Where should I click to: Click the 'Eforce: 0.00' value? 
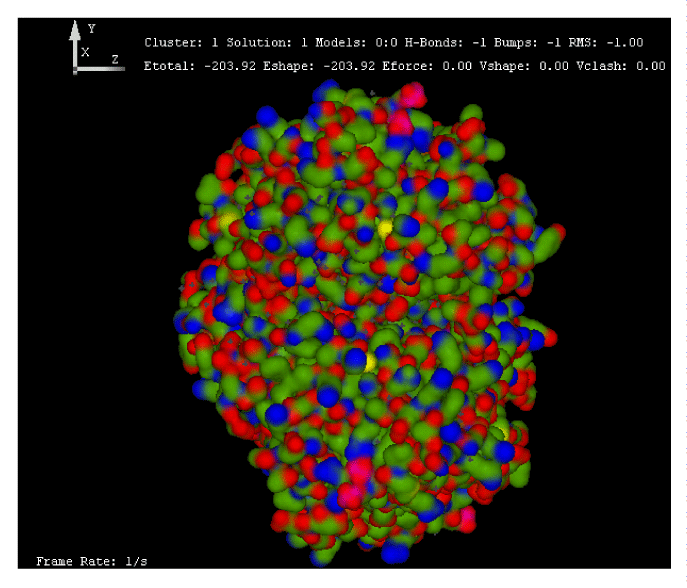point(427,66)
